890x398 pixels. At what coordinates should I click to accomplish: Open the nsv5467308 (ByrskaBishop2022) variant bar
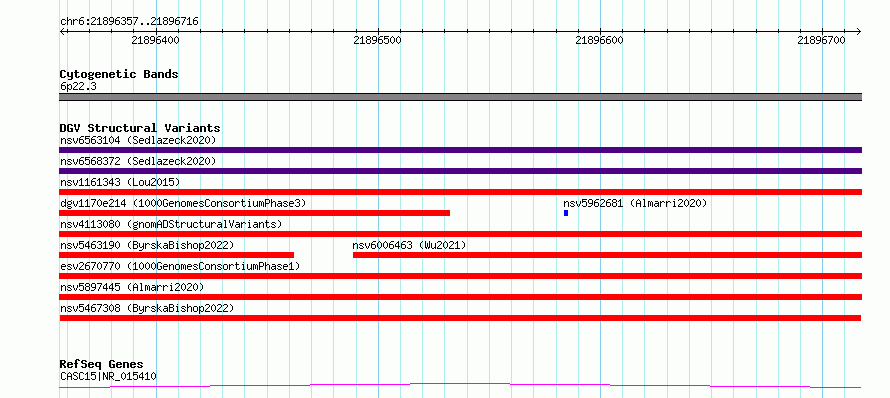(x=460, y=318)
